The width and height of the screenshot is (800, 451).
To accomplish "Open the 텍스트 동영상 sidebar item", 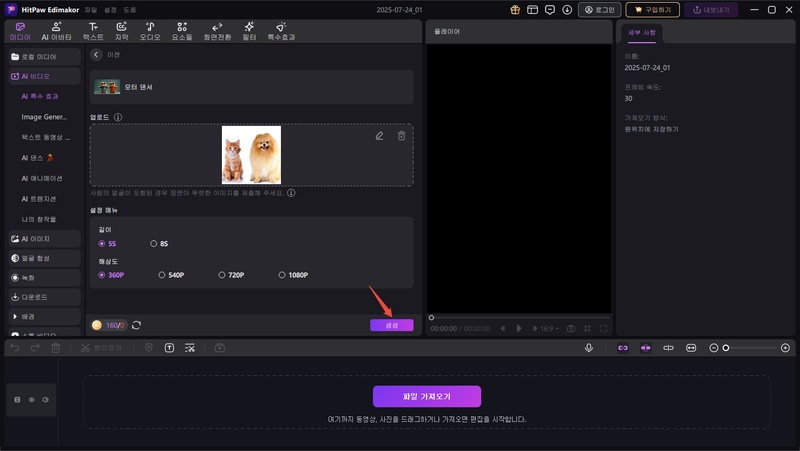I will pyautogui.click(x=46, y=137).
